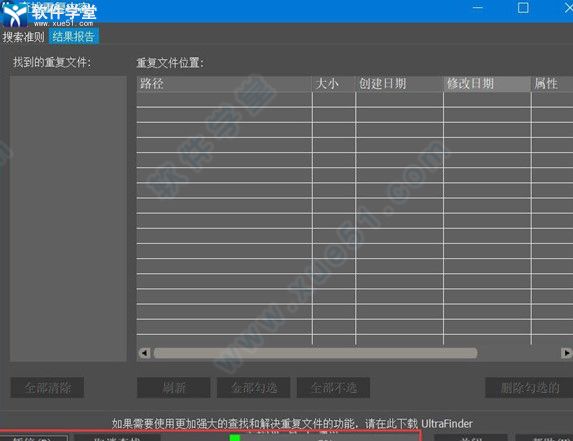Click the left arrow of horizontal scrollbar
Image resolution: width=573 pixels, height=441 pixels.
(x=144, y=353)
